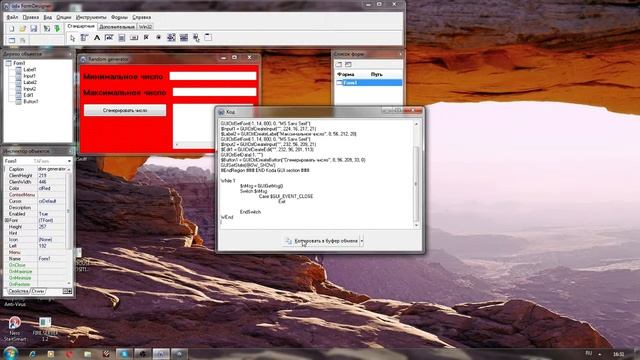Open the Инструменты menu
This screenshot has height=360, width=640.
click(x=91, y=17)
